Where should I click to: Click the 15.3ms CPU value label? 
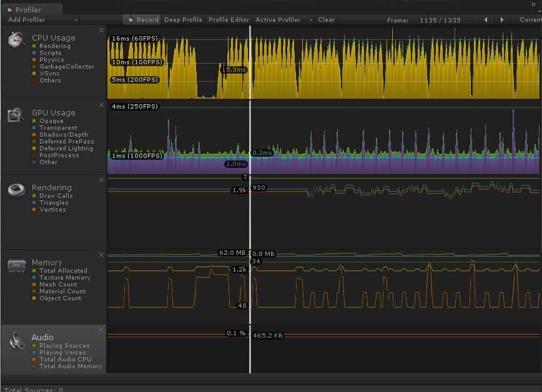(x=234, y=69)
